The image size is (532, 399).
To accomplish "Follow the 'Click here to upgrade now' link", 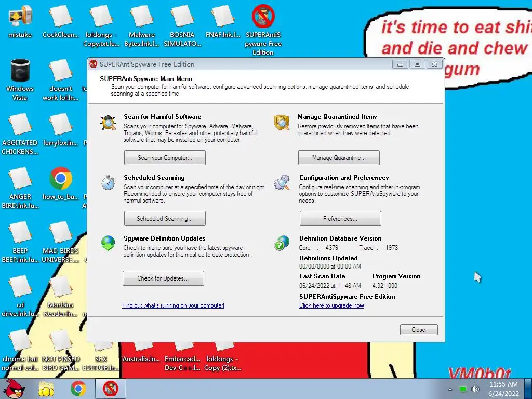I will coord(331,305).
